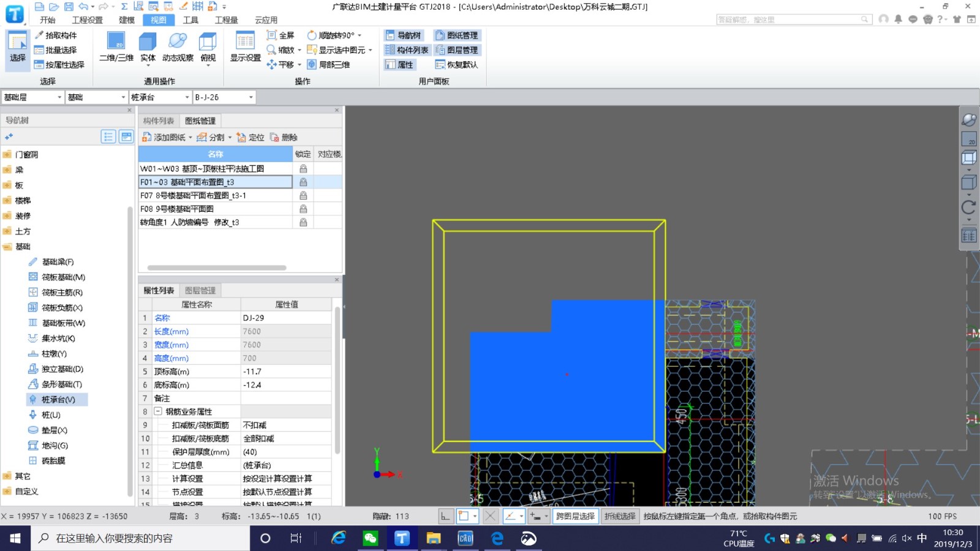
Task: Open File Explorer from the taskbar
Action: [434, 538]
